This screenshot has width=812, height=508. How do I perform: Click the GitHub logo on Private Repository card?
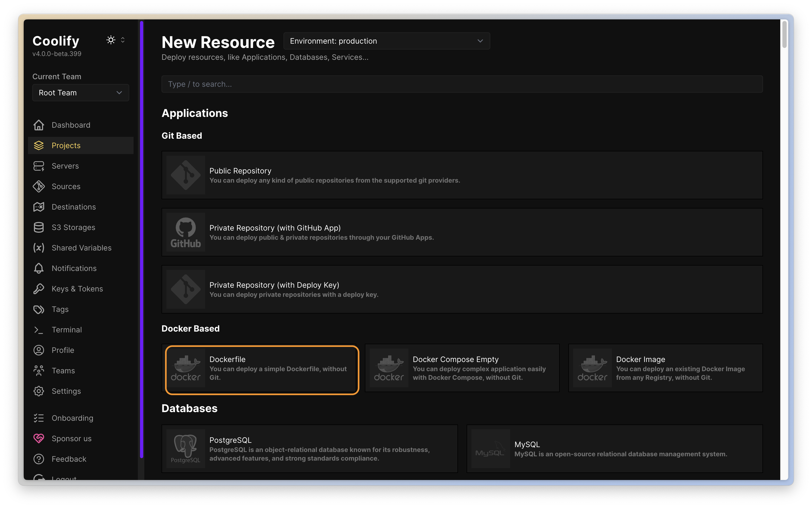click(x=186, y=232)
